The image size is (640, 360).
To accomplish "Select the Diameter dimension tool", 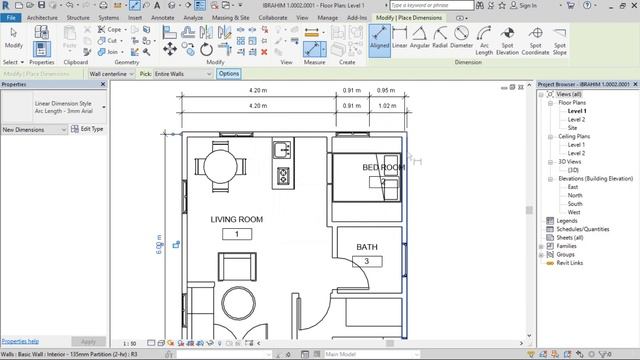I will pos(461,38).
